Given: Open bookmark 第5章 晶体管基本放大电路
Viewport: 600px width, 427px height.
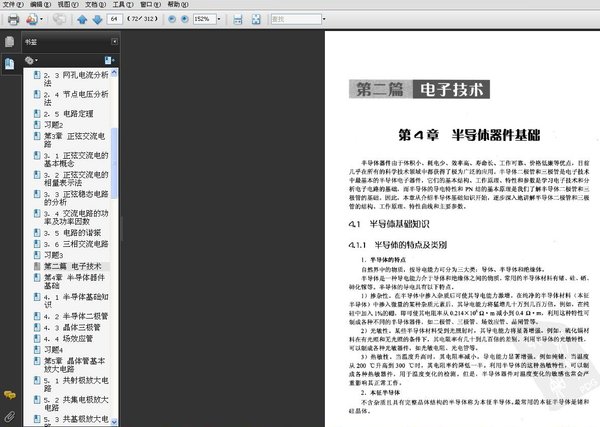Looking at the screenshot, I should pyautogui.click(x=74, y=365).
